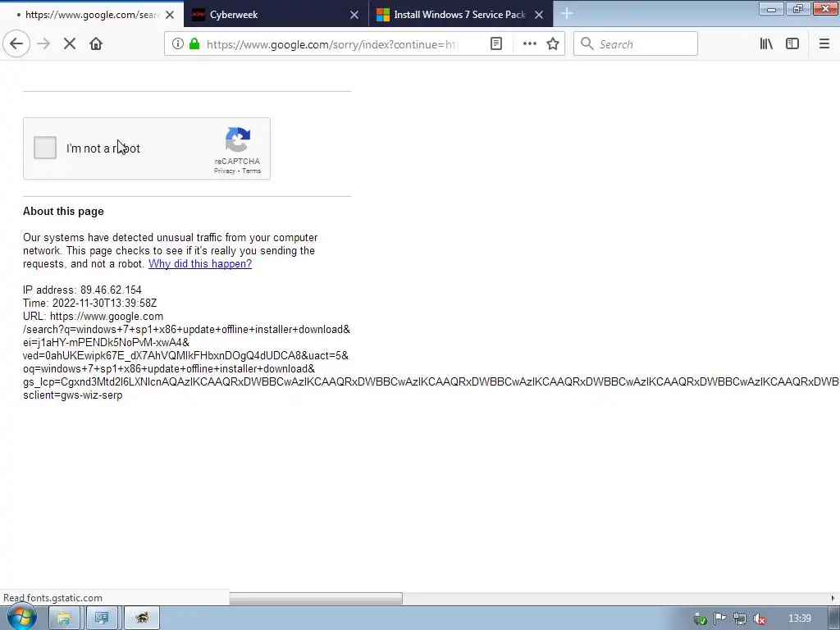The height and width of the screenshot is (630, 840).
Task: Click the sclient=gws-wiz-serp text
Action: [x=72, y=395]
